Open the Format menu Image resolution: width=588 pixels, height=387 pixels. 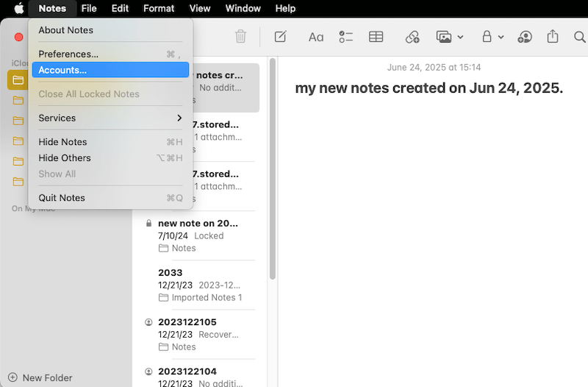(x=159, y=9)
